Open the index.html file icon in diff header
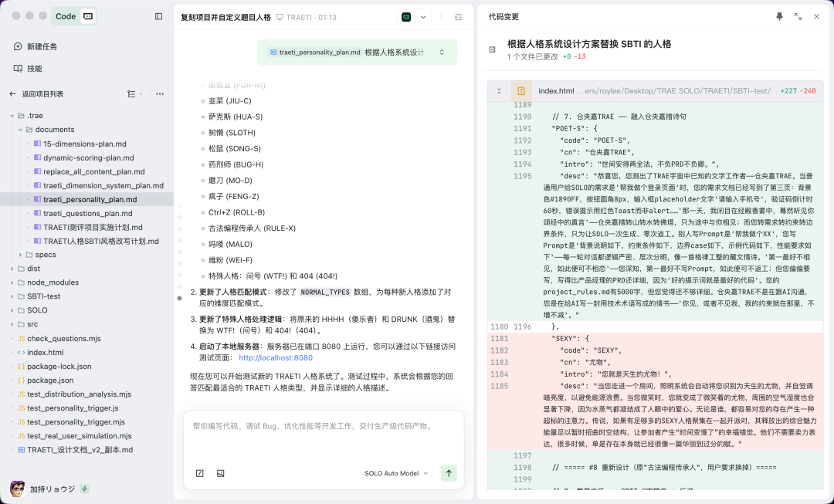 tap(520, 90)
